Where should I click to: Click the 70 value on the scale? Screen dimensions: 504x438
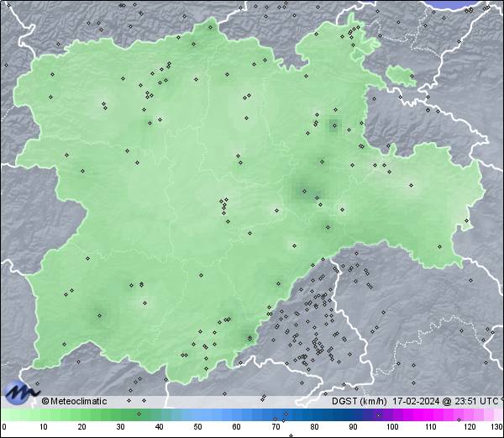(276, 427)
